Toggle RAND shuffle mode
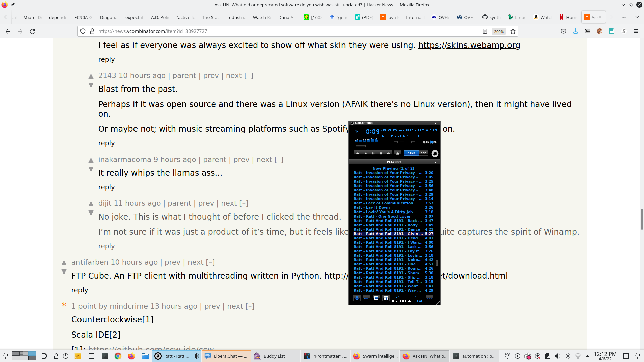The width and height of the screenshot is (644, 362). 411,153
